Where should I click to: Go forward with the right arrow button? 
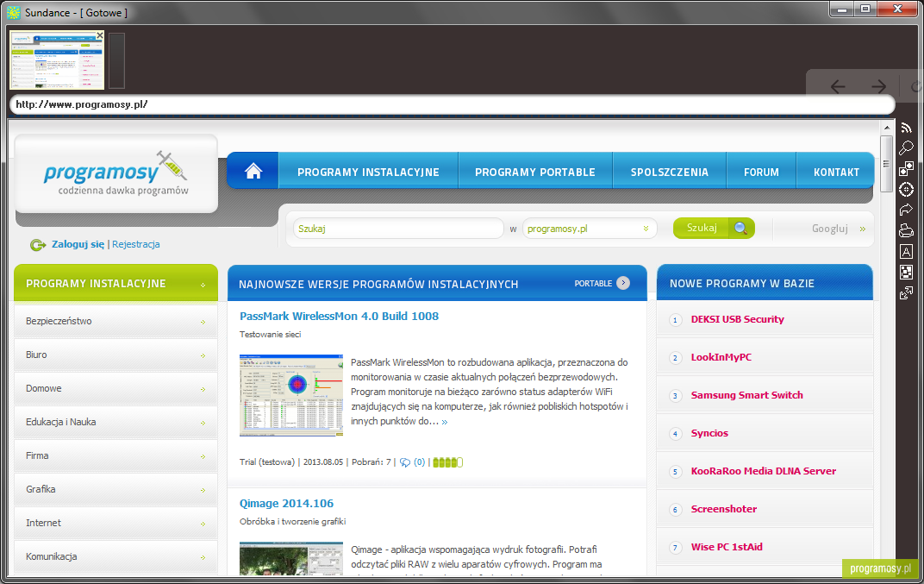[878, 87]
